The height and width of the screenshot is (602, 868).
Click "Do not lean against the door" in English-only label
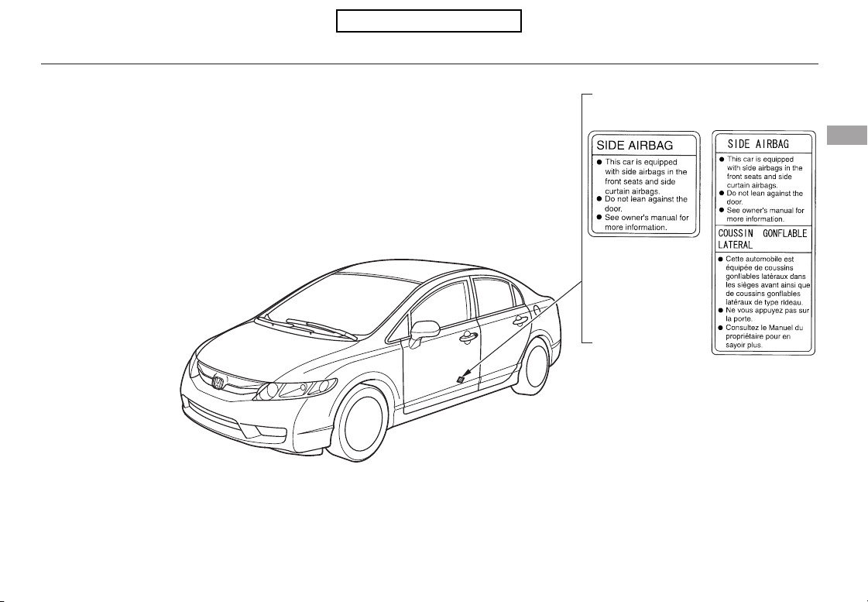click(642, 204)
